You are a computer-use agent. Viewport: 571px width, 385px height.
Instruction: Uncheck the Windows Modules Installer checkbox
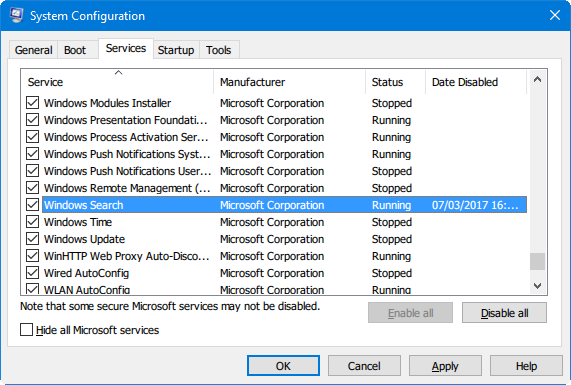tap(32, 103)
